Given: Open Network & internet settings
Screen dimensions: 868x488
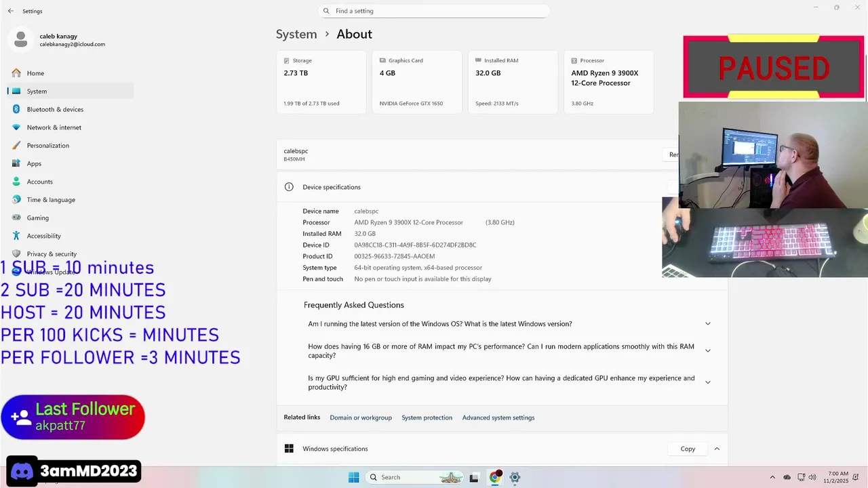Looking at the screenshot, I should (71, 127).
